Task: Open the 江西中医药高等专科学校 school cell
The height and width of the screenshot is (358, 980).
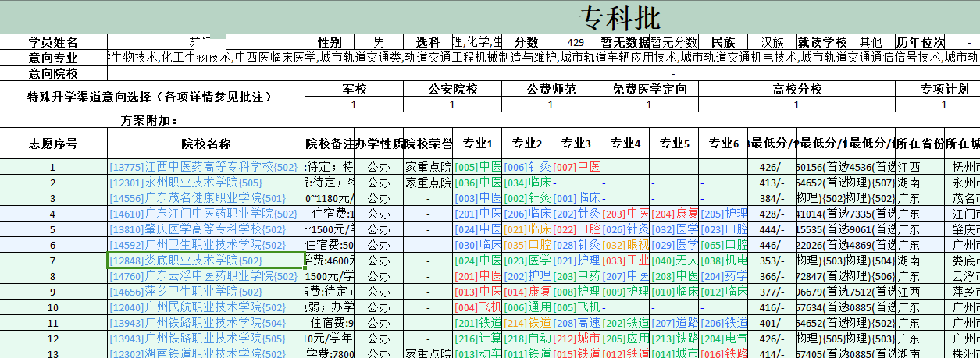Action: 206,167
